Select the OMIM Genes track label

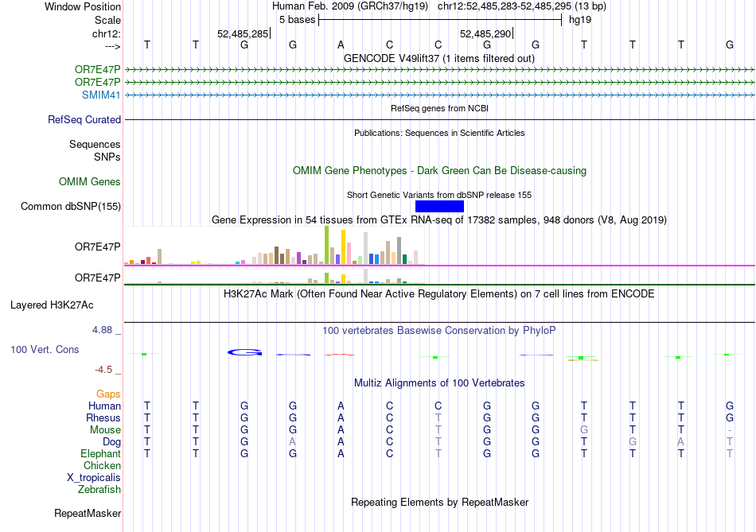[x=90, y=181]
